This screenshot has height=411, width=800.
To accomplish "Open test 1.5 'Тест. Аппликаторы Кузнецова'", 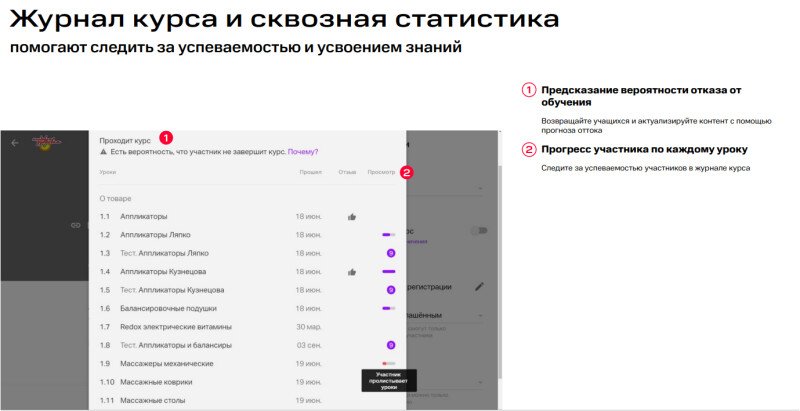I will pos(172,290).
